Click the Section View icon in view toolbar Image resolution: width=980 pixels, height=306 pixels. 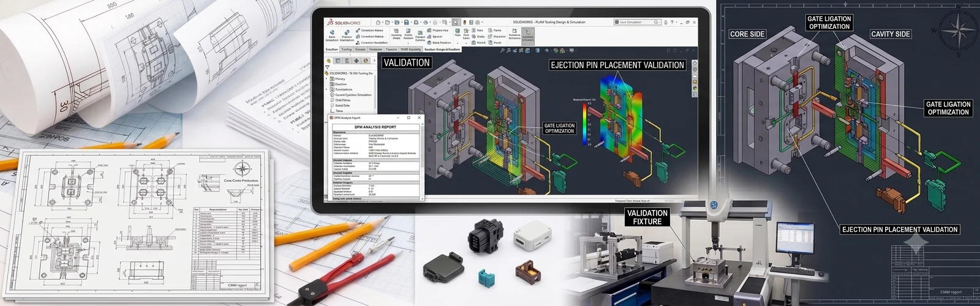point(521,50)
